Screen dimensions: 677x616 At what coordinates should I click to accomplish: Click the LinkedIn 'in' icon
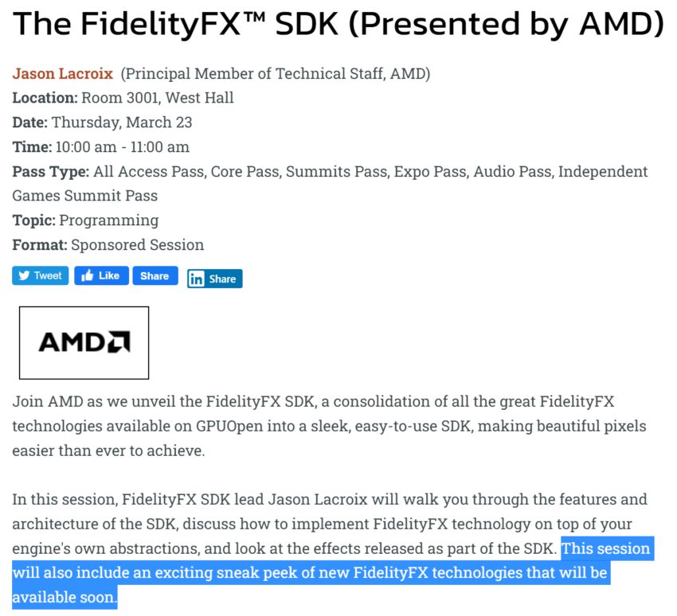tap(197, 279)
